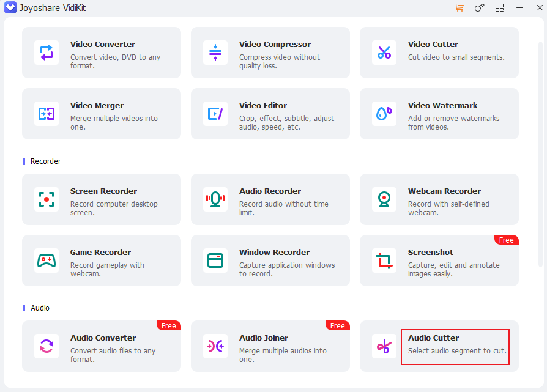This screenshot has height=392, width=547.
Task: Open the Screenshot title
Action: [x=431, y=252]
